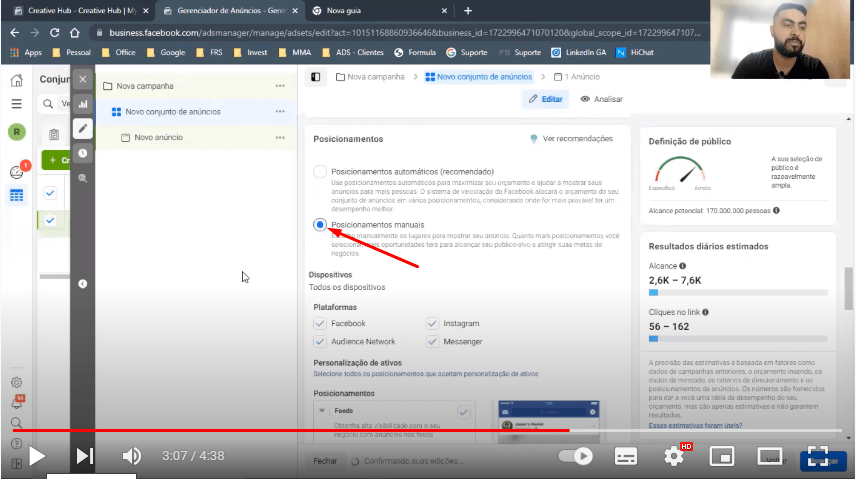Skip to the next video

click(x=85, y=456)
